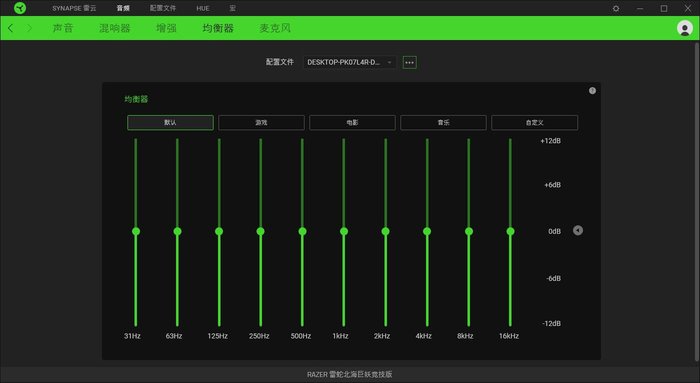Go back with the left arrow
Image resolution: width=700 pixels, height=383 pixels.
click(10, 28)
